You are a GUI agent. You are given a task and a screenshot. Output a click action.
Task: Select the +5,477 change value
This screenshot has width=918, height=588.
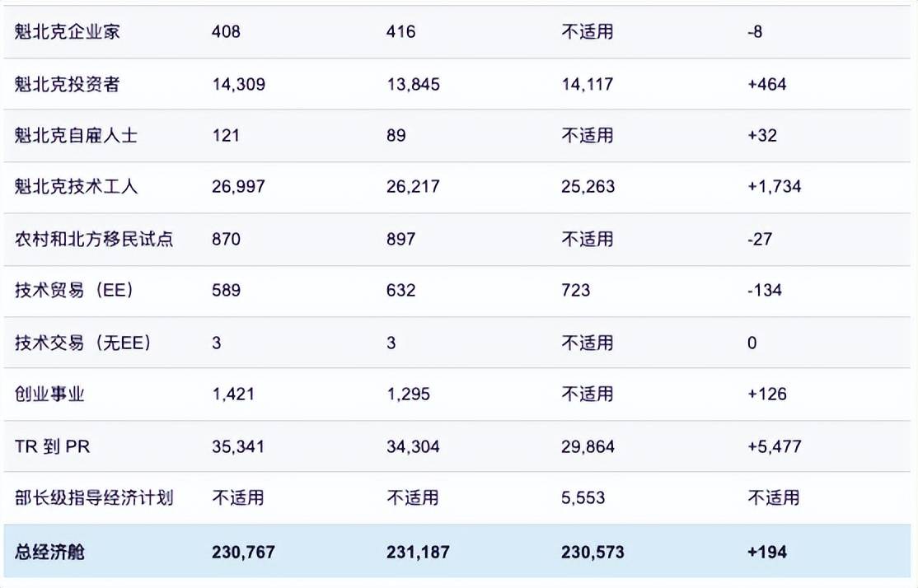[x=774, y=446]
